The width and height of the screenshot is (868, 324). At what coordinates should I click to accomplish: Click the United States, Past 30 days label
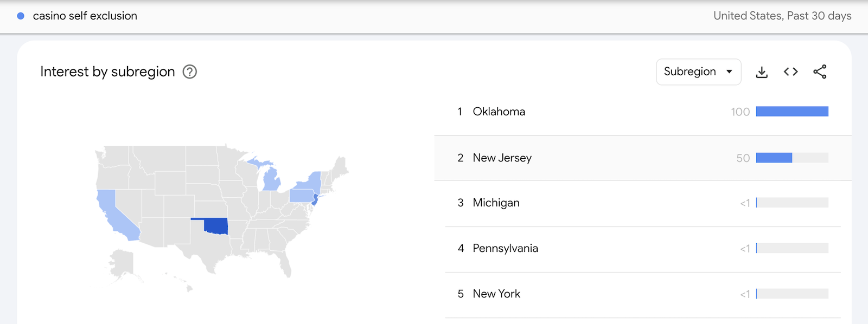782,16
